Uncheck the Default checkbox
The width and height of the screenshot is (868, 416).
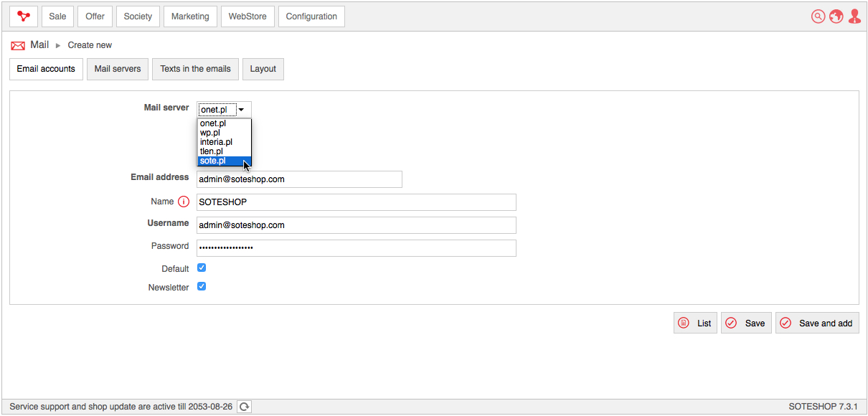pyautogui.click(x=202, y=268)
